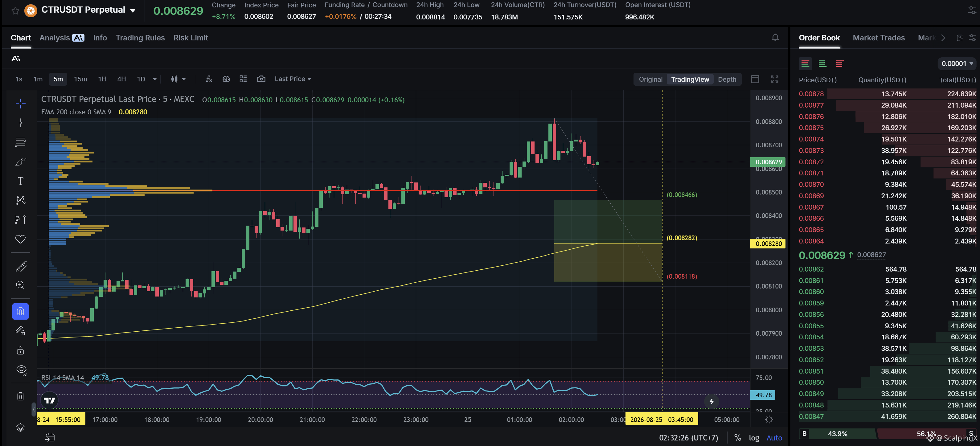Lock all drawing tools
The width and height of the screenshot is (980, 446).
click(x=21, y=350)
